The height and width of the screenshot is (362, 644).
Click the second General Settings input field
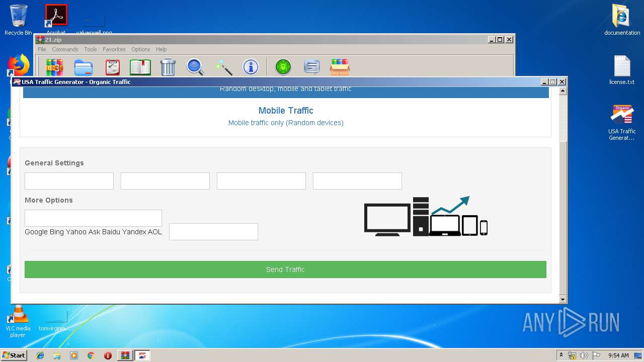[x=165, y=181]
